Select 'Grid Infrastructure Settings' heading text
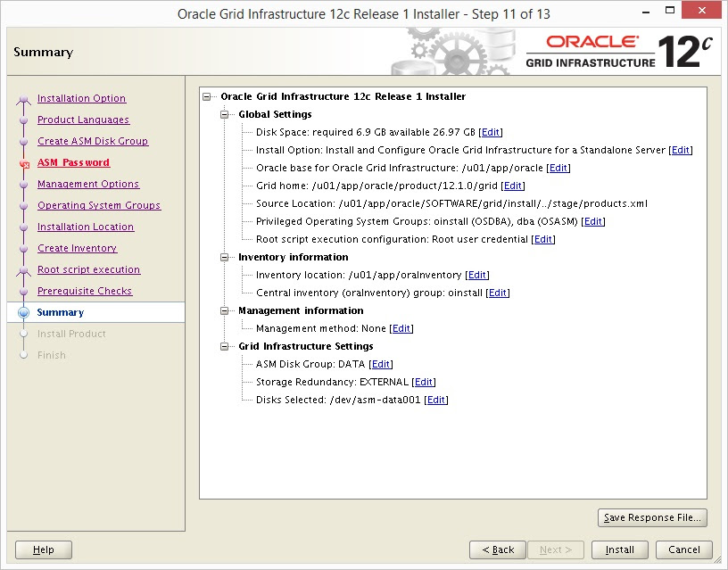728x570 pixels. [305, 346]
